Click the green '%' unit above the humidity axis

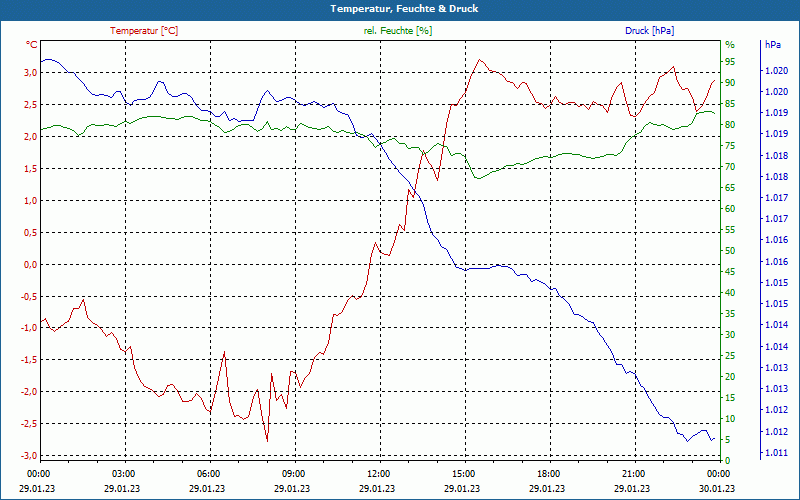[x=730, y=45]
